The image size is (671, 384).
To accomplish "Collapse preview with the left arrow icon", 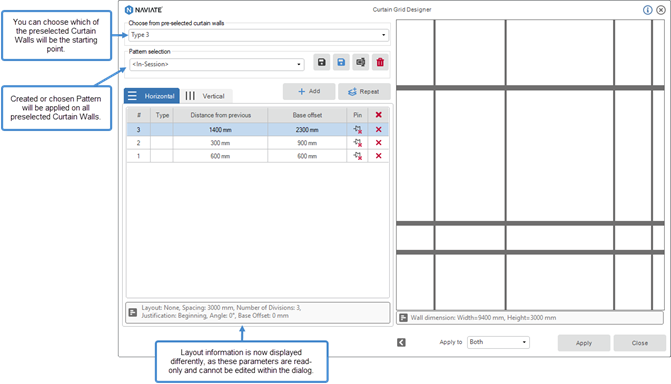I will coord(401,342).
